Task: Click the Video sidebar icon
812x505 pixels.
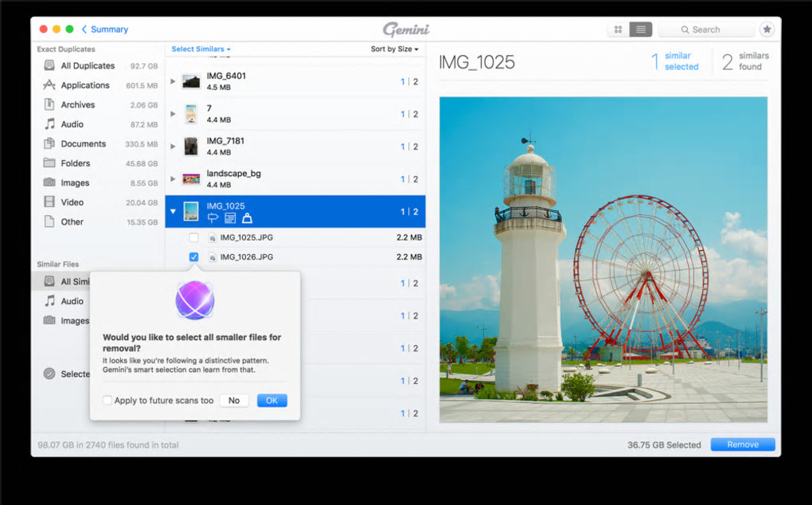Action: 49,202
